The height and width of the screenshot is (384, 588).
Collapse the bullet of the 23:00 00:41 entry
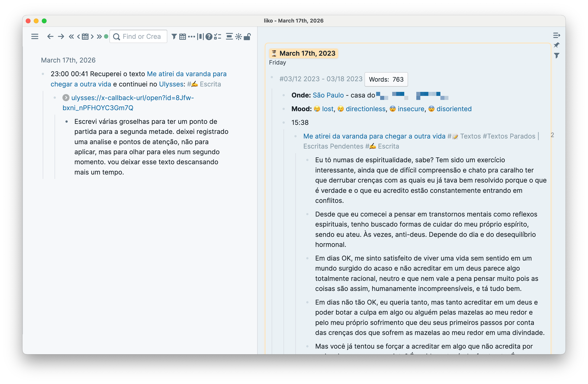[x=43, y=74]
